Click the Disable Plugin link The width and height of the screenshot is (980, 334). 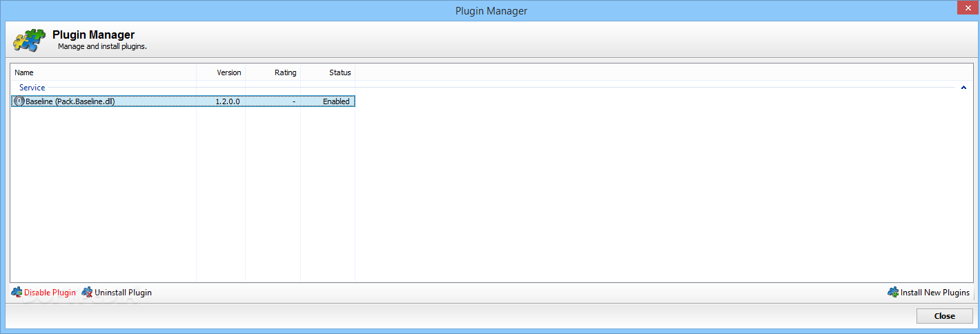[50, 293]
